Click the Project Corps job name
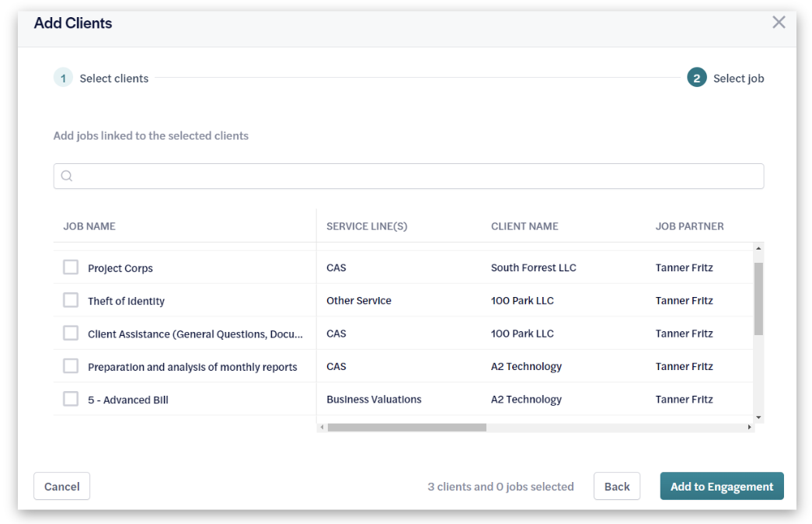The height and width of the screenshot is (524, 812). (x=120, y=268)
